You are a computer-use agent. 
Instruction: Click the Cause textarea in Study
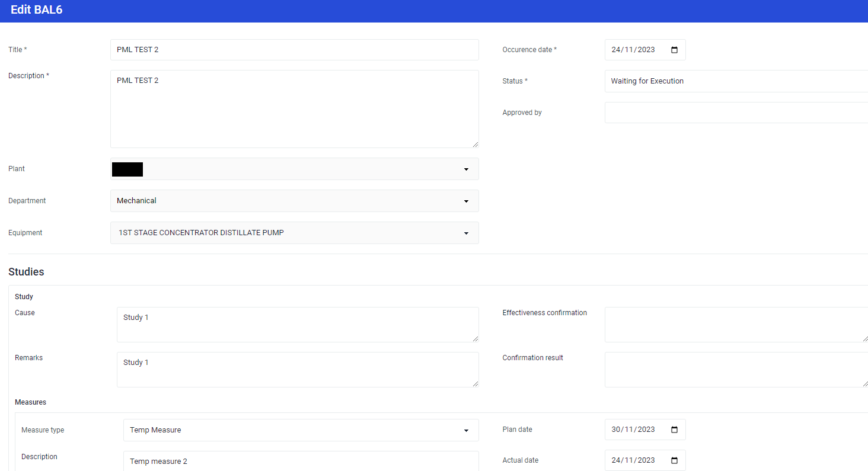pos(297,324)
